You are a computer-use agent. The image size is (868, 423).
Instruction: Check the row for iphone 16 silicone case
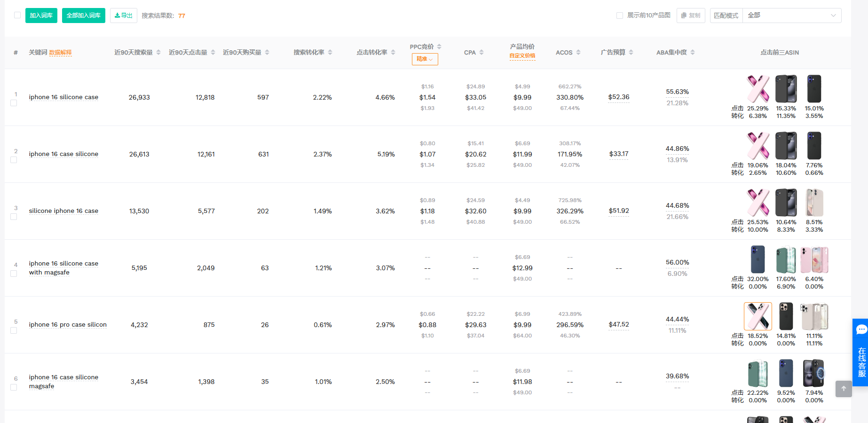coord(14,103)
